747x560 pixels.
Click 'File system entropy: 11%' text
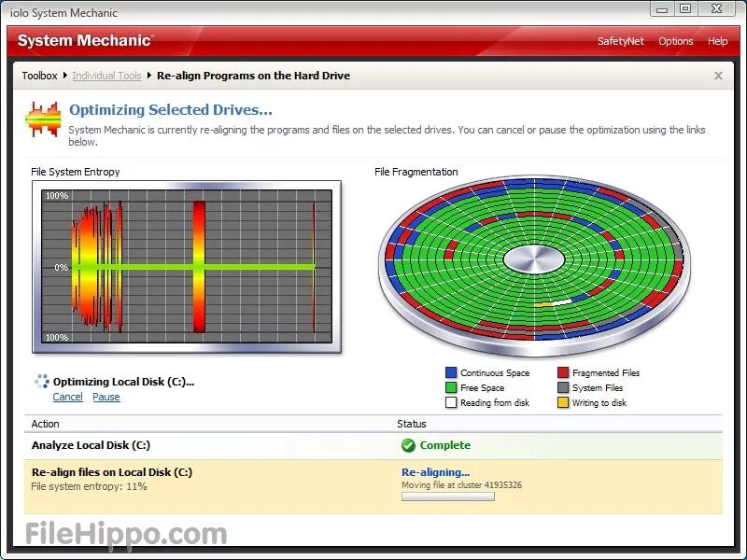[89, 486]
